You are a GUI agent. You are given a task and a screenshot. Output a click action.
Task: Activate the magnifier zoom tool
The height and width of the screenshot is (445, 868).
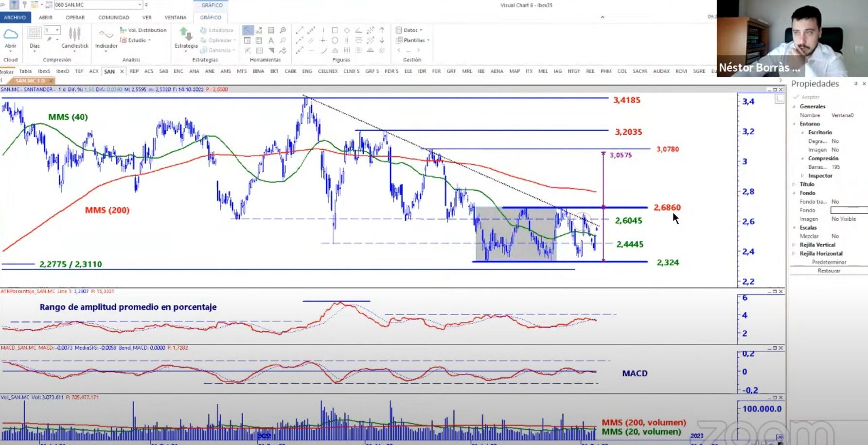(x=283, y=30)
